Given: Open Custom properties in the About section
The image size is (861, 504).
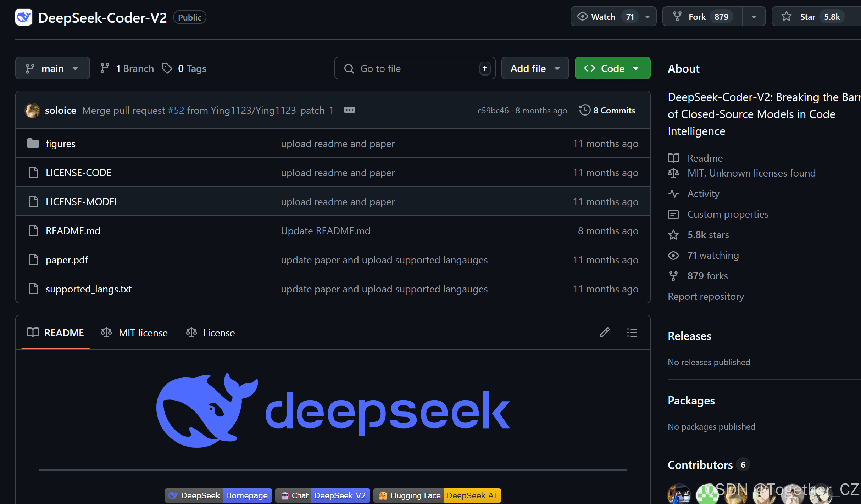Looking at the screenshot, I should [x=728, y=214].
